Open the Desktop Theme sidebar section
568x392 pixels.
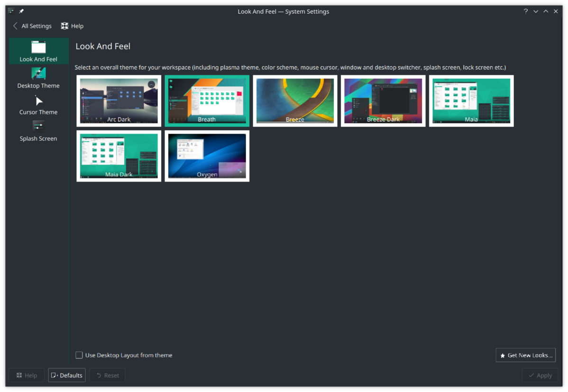(38, 78)
